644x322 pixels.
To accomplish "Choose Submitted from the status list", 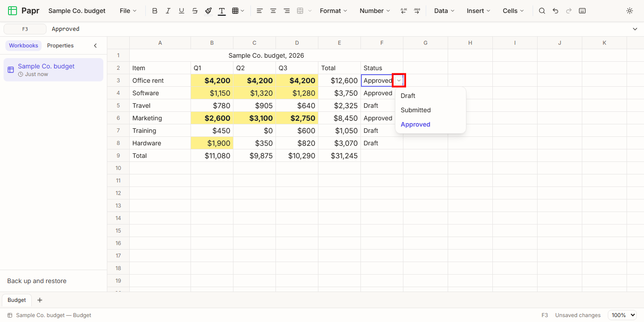I will (431, 110).
